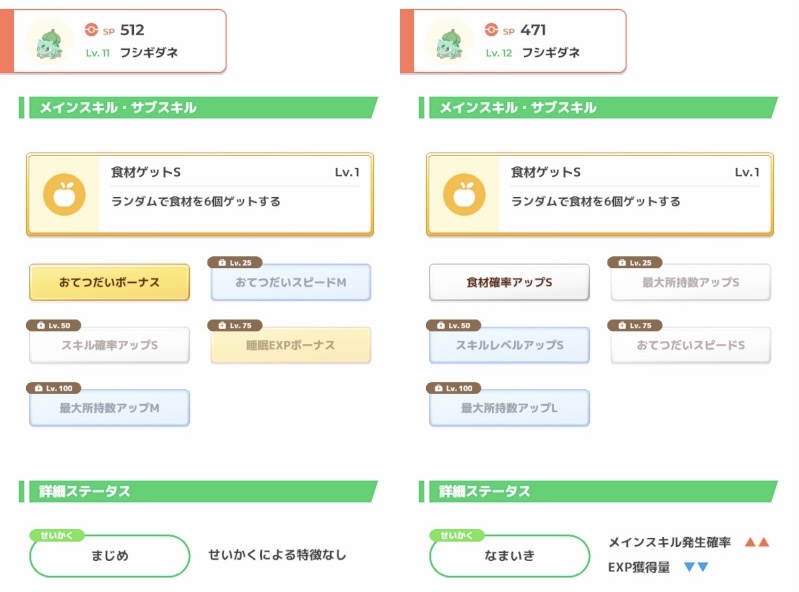Tap the locked 睡眠EXPボーナス sub skill

pyautogui.click(x=290, y=345)
